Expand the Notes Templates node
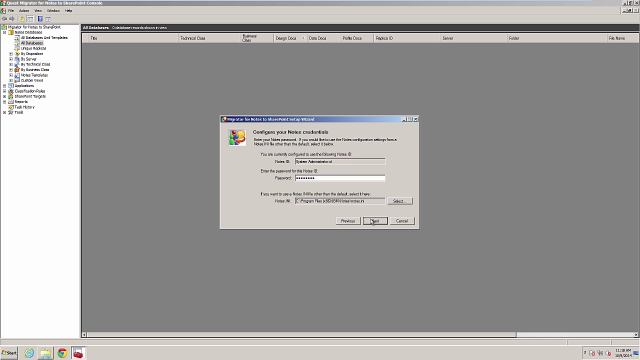This screenshot has height=360, width=640. pyautogui.click(x=11, y=75)
